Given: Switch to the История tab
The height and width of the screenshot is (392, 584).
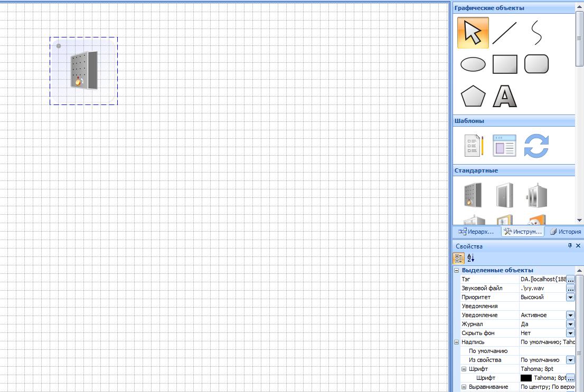Looking at the screenshot, I should pyautogui.click(x=566, y=232).
